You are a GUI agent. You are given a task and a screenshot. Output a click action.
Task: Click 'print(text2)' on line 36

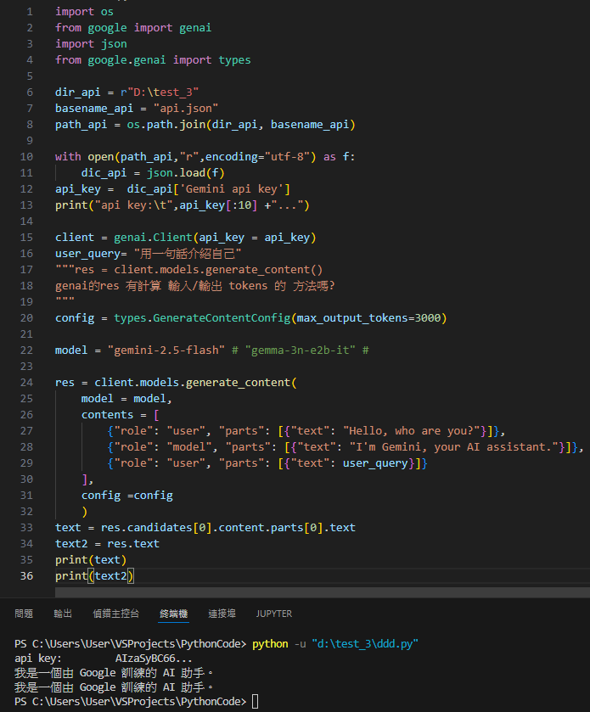click(94, 576)
